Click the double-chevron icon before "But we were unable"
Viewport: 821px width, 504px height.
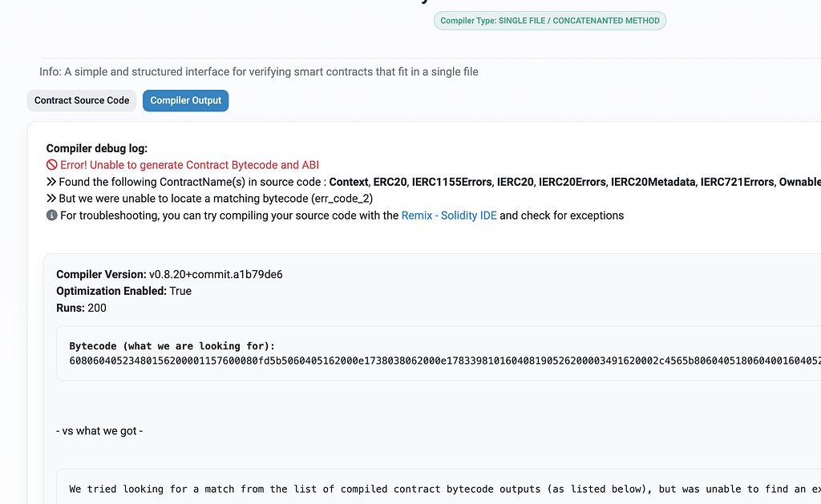51,199
